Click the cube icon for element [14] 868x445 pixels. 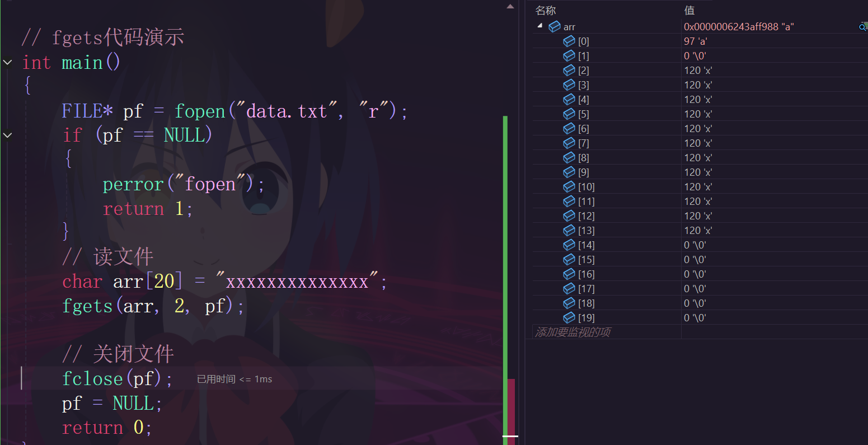tap(569, 245)
